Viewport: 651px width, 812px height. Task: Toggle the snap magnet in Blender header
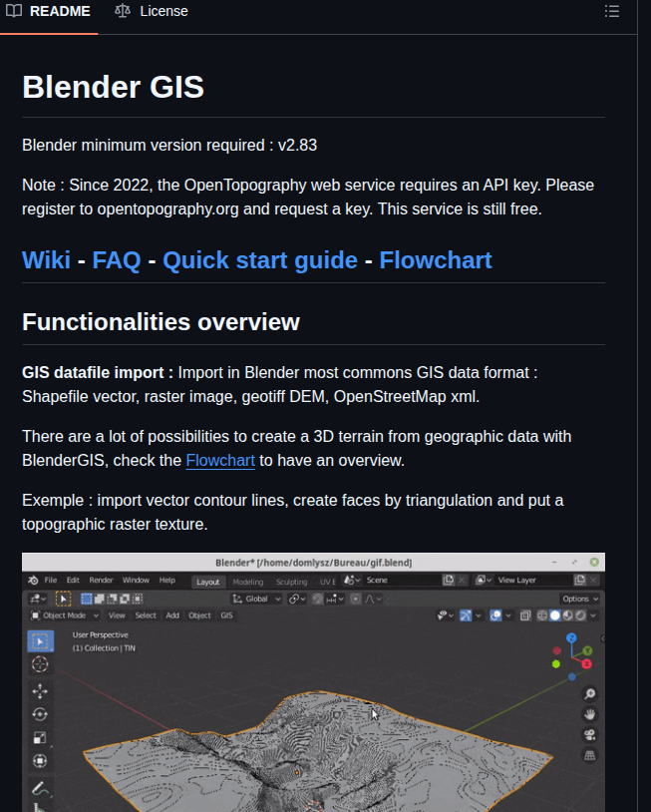click(x=317, y=600)
